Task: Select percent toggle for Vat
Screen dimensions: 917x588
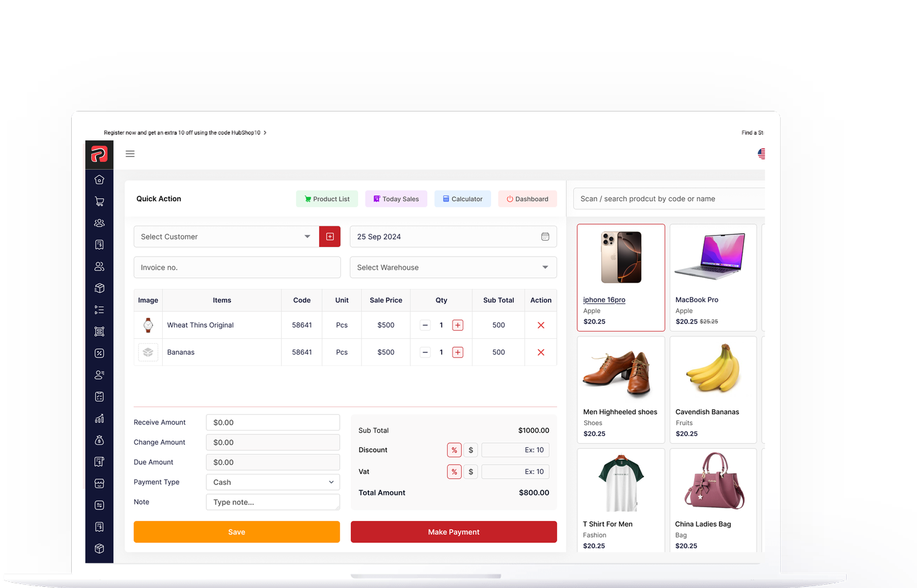Action: 454,472
